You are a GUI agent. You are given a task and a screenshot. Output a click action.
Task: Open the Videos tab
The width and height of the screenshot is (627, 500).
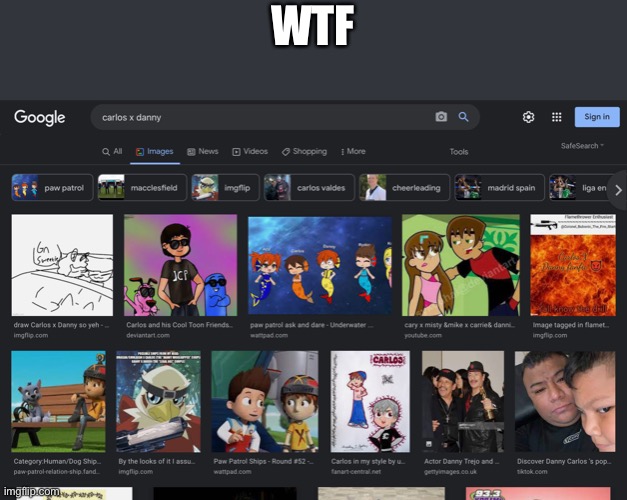(250, 152)
